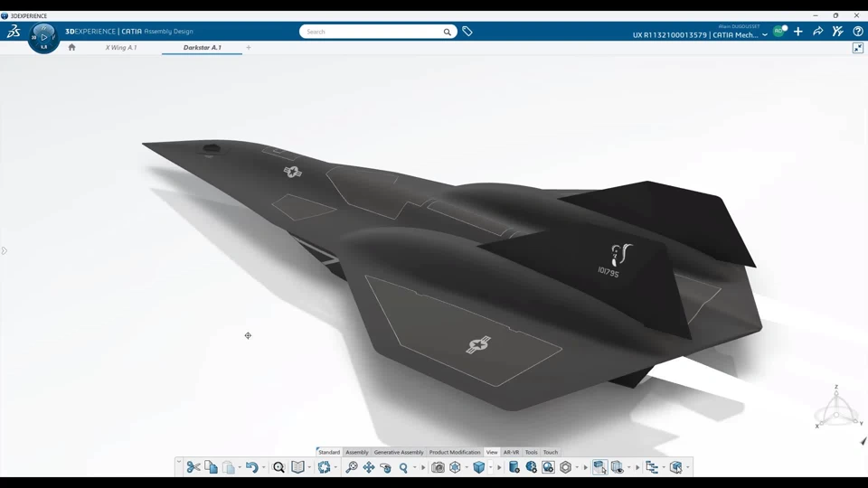The height and width of the screenshot is (488, 868).
Task: Switch to the Product Modification tab
Action: [455, 452]
